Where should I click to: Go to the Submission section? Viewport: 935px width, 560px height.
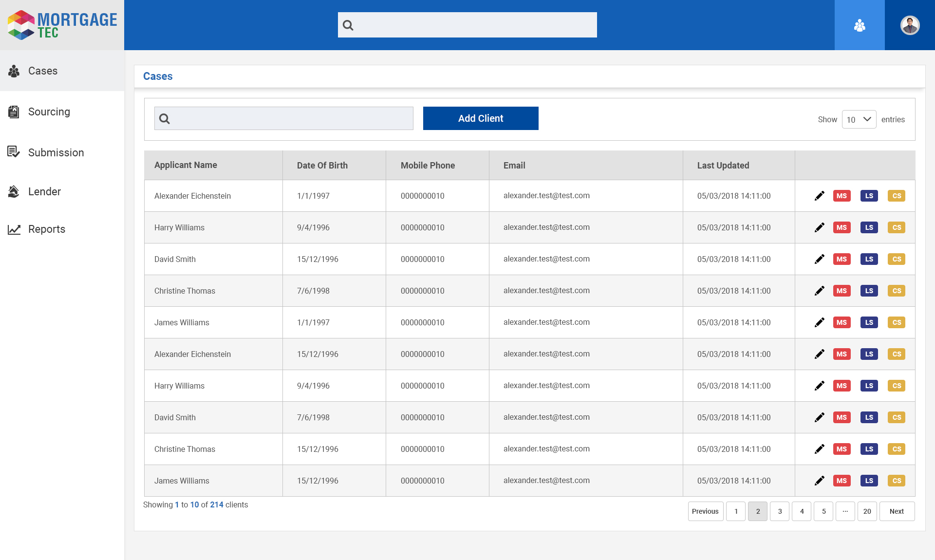tap(56, 153)
